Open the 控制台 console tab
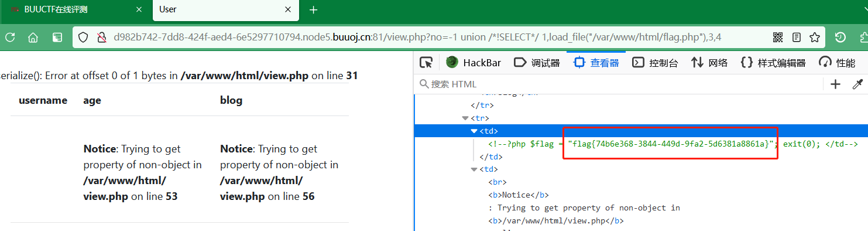 click(x=656, y=63)
